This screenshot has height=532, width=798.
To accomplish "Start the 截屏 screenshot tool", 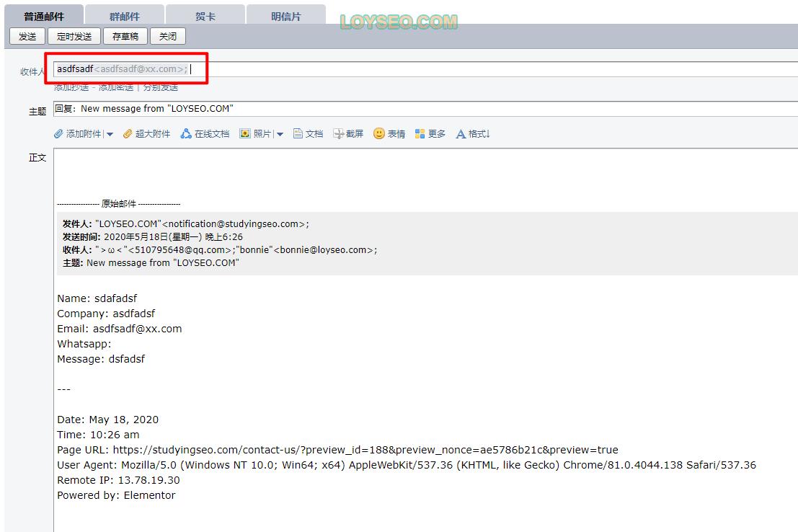I will pos(339,134).
